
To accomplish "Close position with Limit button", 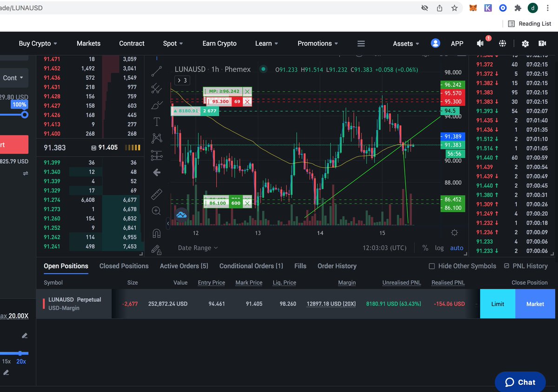I will click(x=498, y=304).
